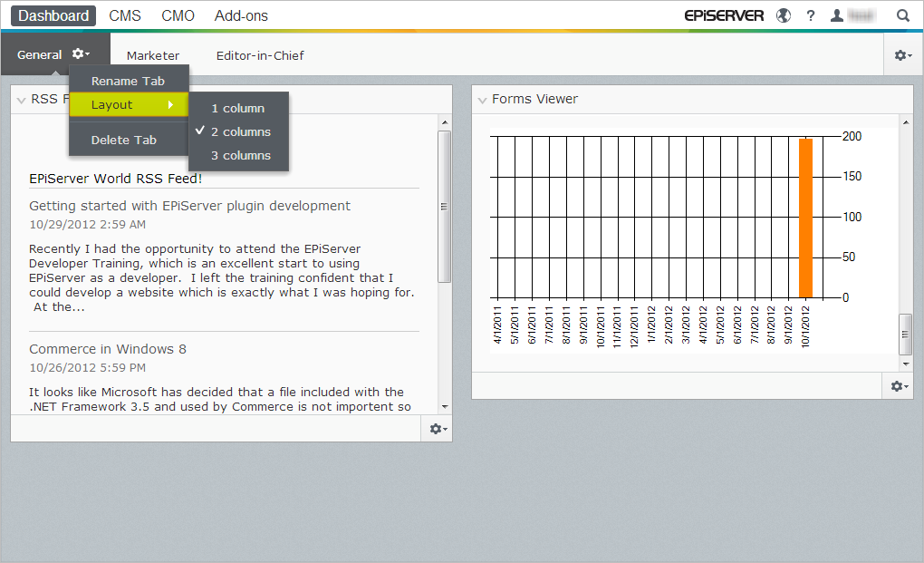The height and width of the screenshot is (563, 924).
Task: Click the chart axis value 50
Action: click(x=849, y=257)
